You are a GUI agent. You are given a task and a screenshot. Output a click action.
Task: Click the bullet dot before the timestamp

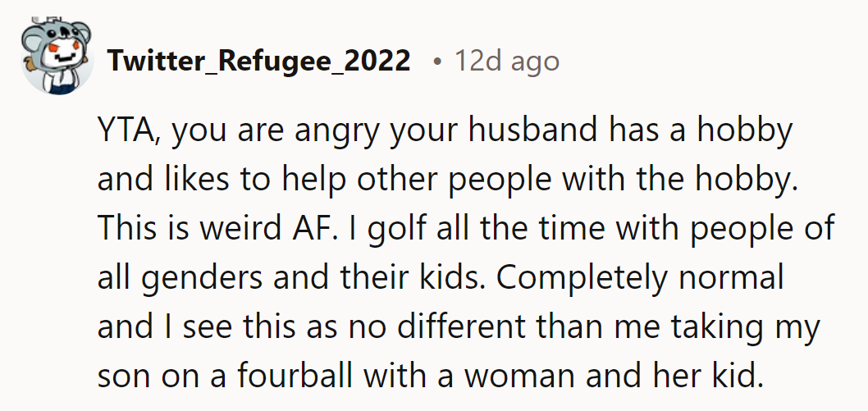tap(435, 61)
